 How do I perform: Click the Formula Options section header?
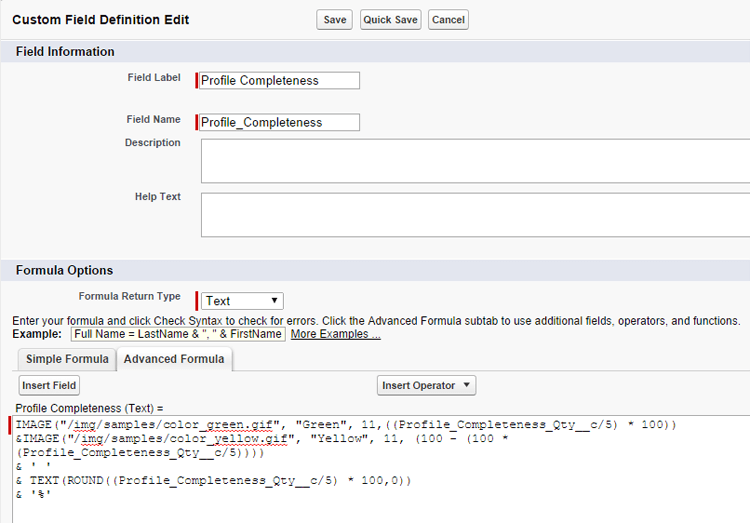tap(64, 270)
